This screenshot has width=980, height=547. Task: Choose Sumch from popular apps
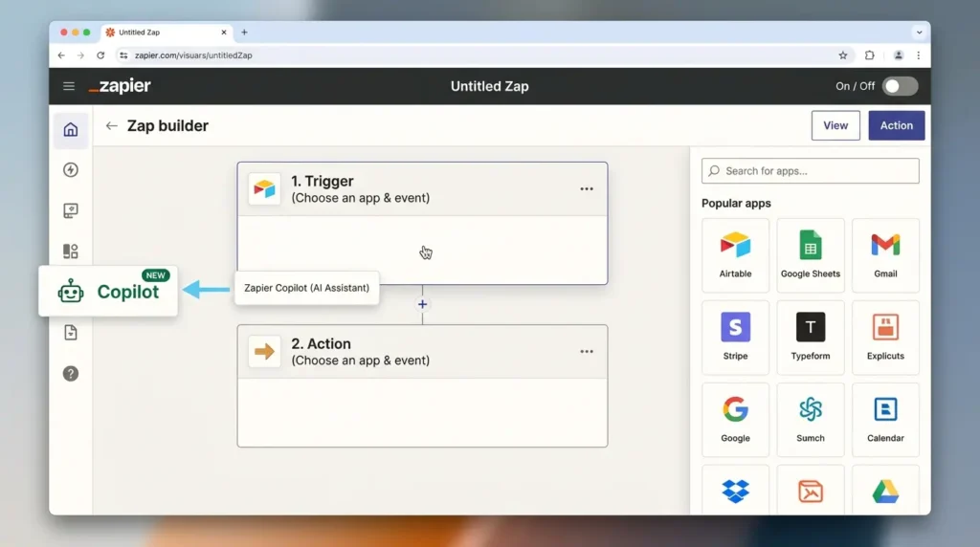pos(810,420)
